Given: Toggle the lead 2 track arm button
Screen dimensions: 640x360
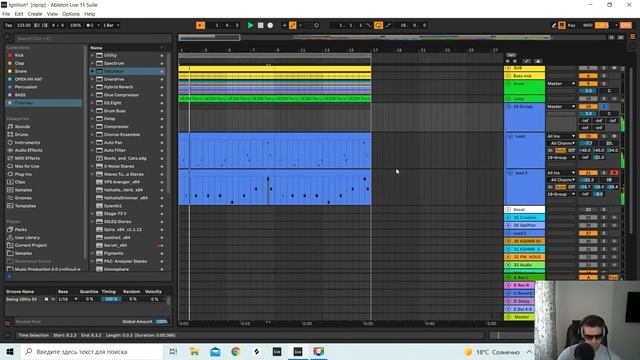Looking at the screenshot, I should tap(614, 173).
